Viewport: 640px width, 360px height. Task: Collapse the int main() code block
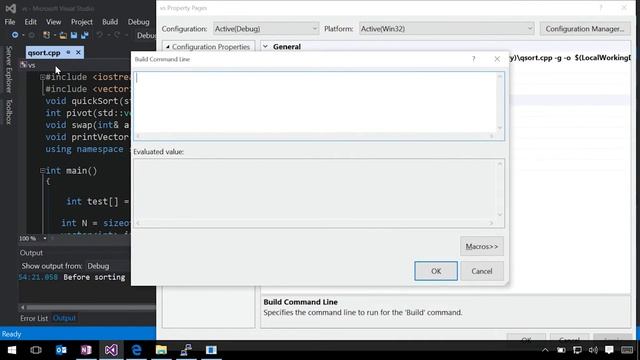(42, 171)
